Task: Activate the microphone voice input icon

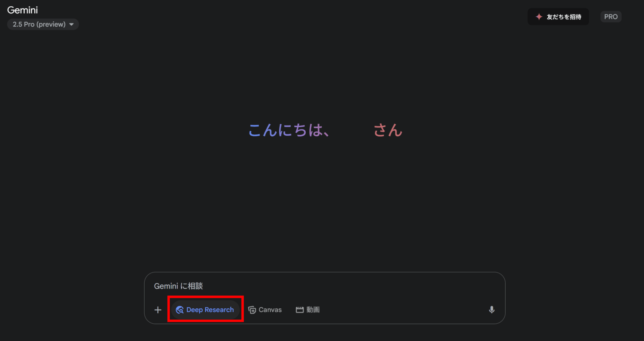Action: point(492,310)
